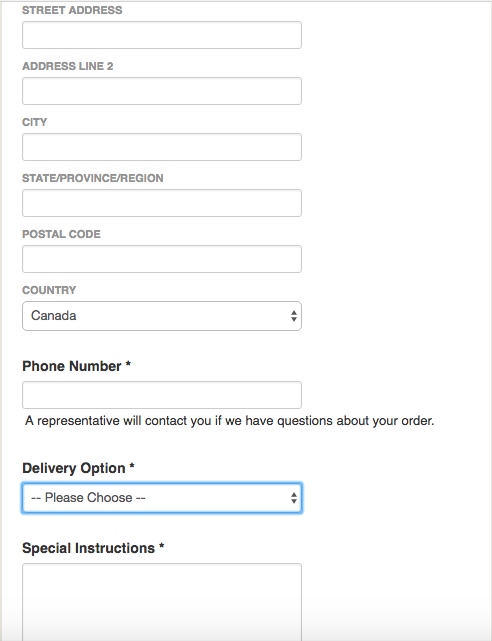Click the representative contact helper text

[x=230, y=421]
